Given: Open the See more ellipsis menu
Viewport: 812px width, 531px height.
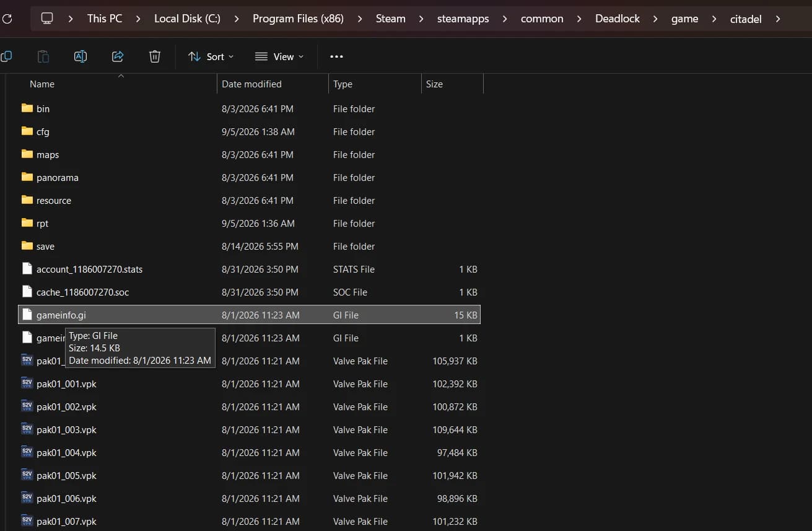Looking at the screenshot, I should point(336,56).
